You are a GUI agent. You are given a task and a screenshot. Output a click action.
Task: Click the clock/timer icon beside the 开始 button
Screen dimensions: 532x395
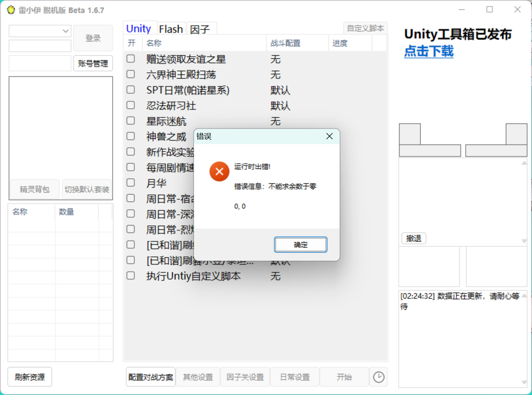coord(379,376)
